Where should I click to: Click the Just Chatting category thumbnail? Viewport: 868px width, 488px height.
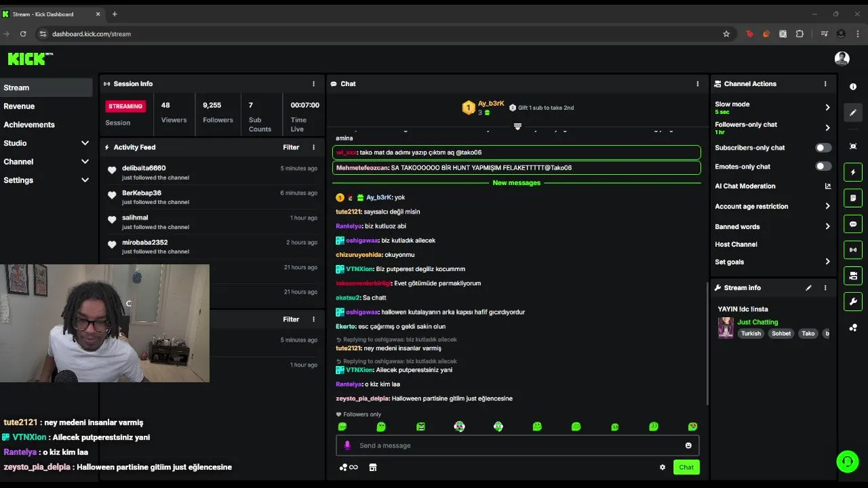[x=726, y=327]
